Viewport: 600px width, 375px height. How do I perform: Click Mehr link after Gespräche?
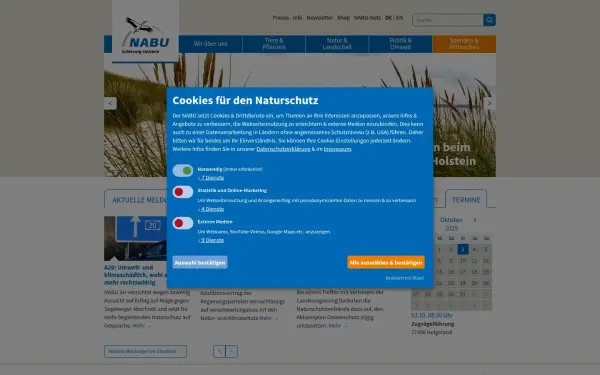pos(142,326)
